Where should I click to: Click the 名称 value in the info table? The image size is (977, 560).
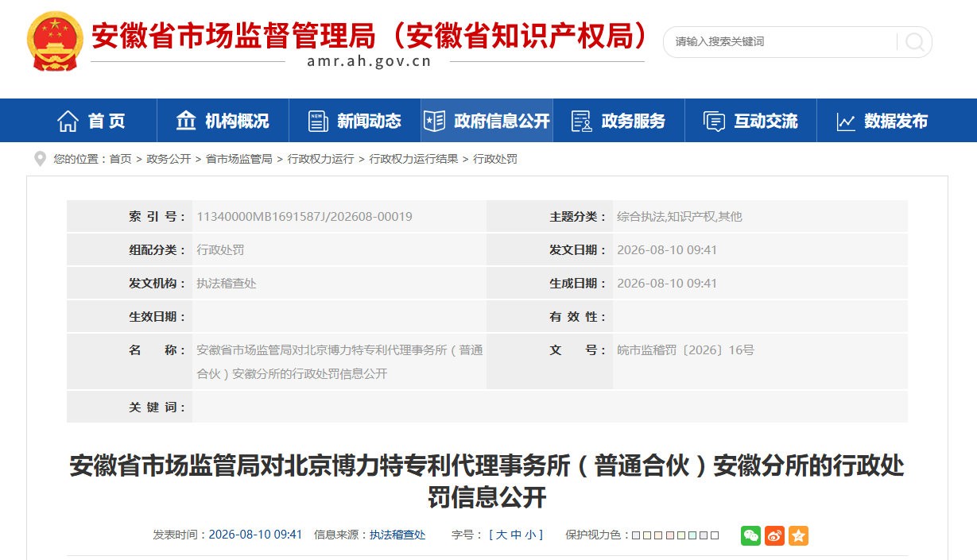(x=339, y=361)
